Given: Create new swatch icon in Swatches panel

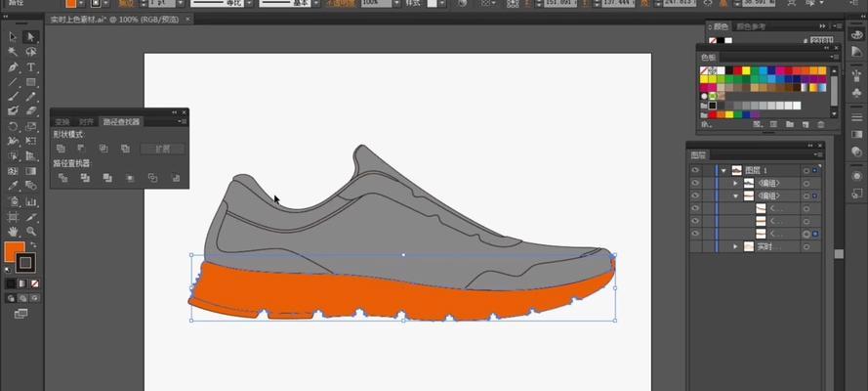Looking at the screenshot, I should (x=805, y=124).
